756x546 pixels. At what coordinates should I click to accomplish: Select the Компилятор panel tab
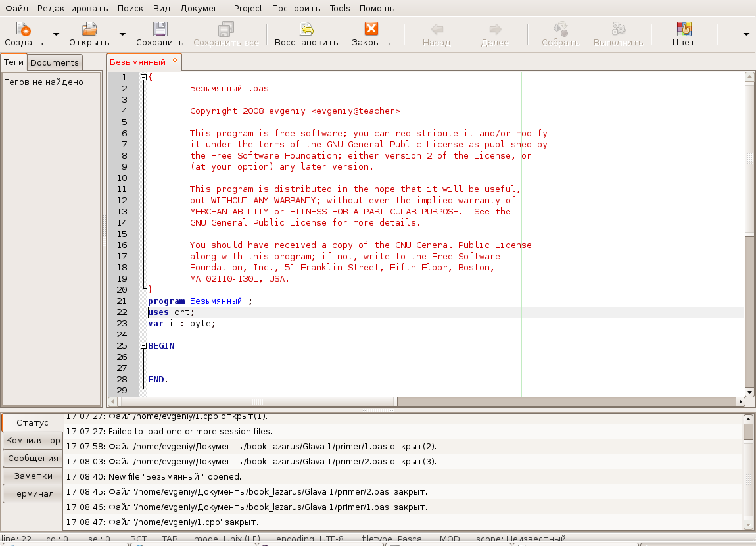(33, 440)
